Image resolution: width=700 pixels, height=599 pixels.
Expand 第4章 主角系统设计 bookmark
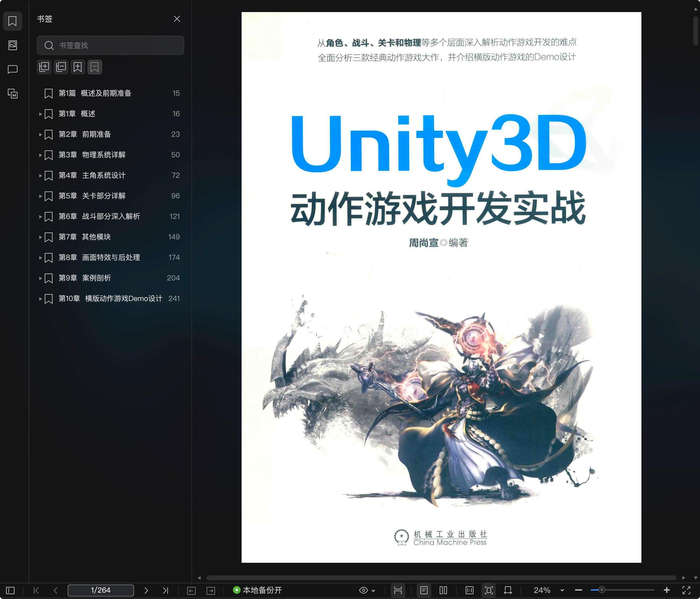tap(40, 176)
